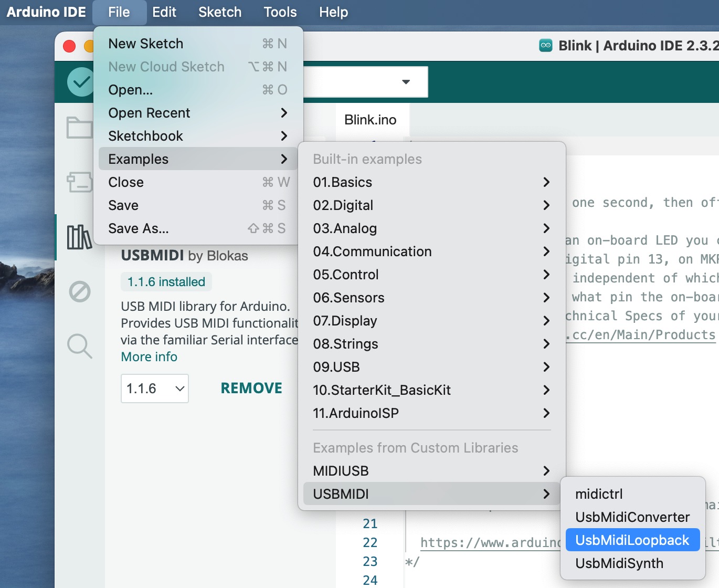Expand the 06.Sensors examples
The width and height of the screenshot is (719, 588).
point(432,298)
